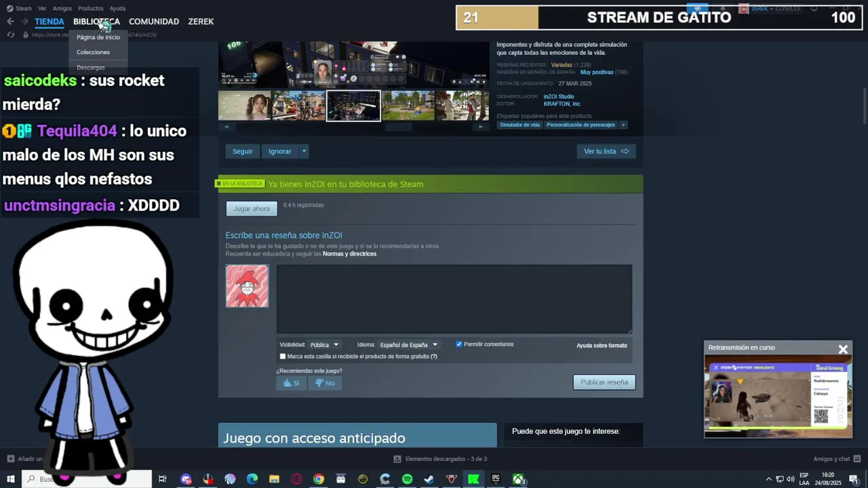Open Spotify from the taskbar
Screen dimensions: 868x488
click(x=407, y=479)
